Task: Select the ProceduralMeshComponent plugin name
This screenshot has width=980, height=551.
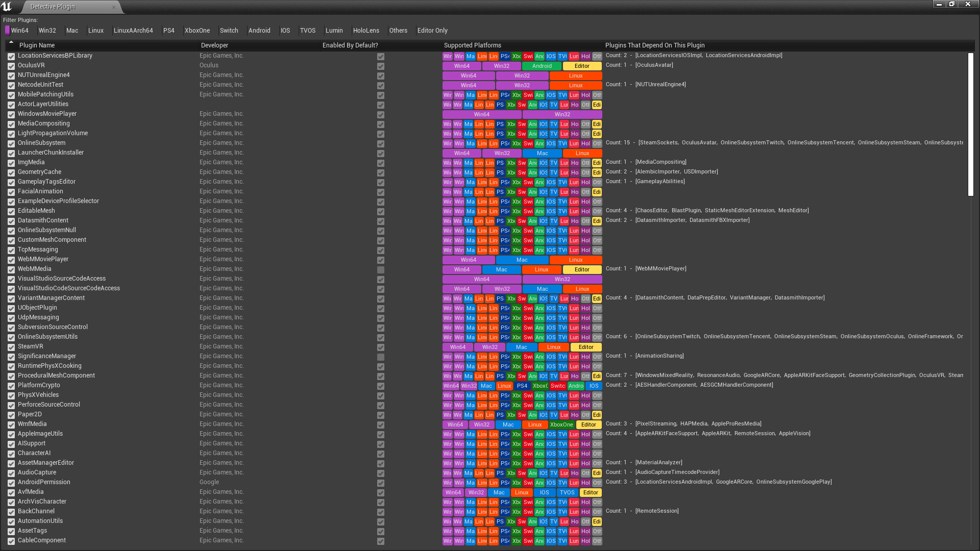Action: [56, 375]
